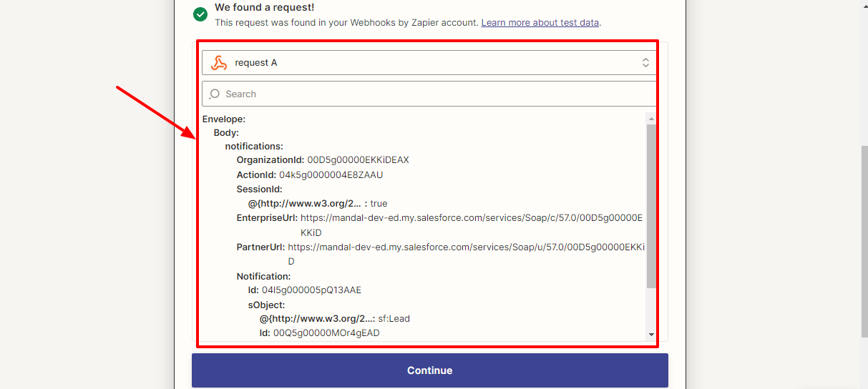Click the magnifier icon in the search field
This screenshot has width=868, height=389.
click(x=215, y=94)
